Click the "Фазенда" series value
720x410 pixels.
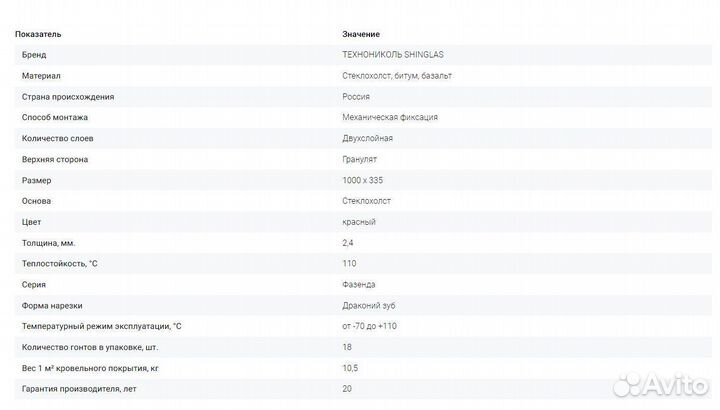click(x=359, y=284)
